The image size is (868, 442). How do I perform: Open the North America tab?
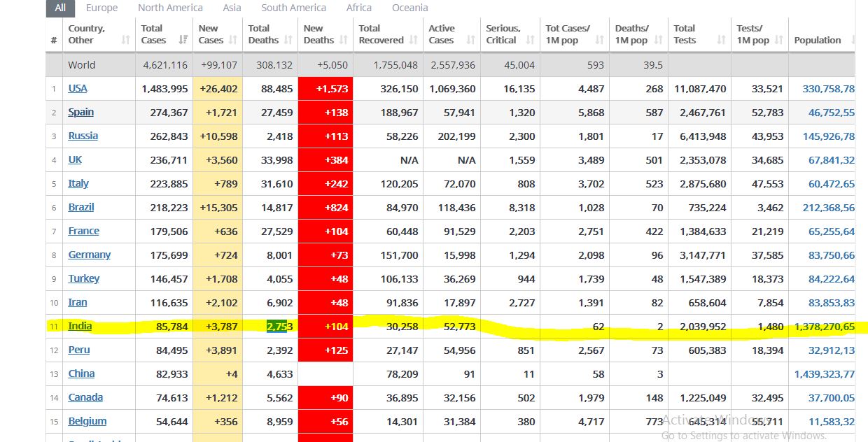170,8
